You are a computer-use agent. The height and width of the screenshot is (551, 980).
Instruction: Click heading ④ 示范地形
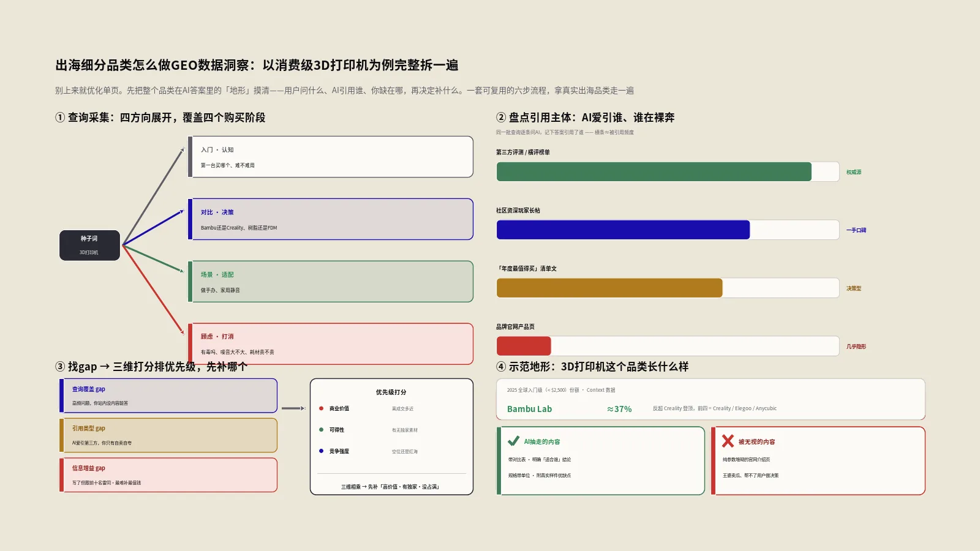click(x=592, y=367)
